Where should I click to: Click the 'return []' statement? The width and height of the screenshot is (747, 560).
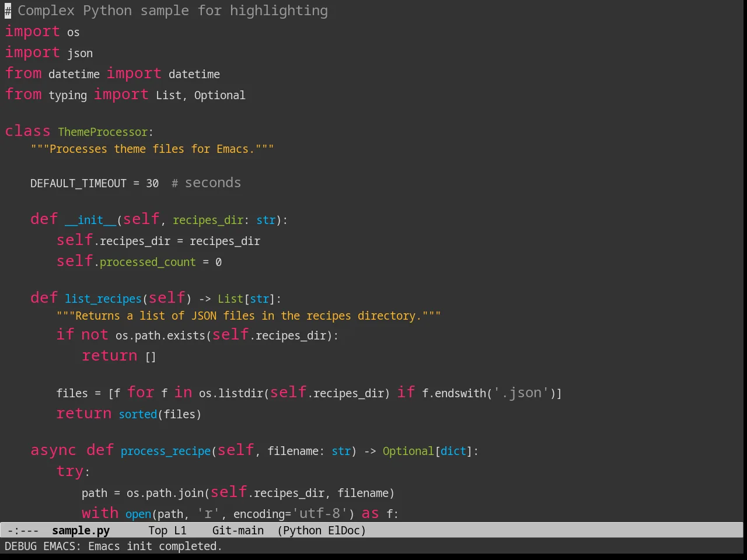(119, 355)
